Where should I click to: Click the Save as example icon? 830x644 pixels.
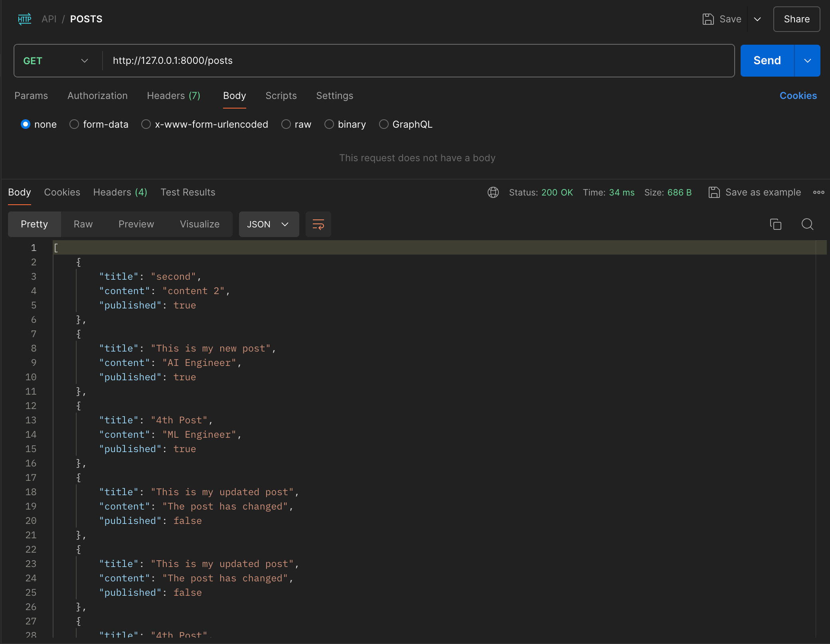(x=714, y=192)
